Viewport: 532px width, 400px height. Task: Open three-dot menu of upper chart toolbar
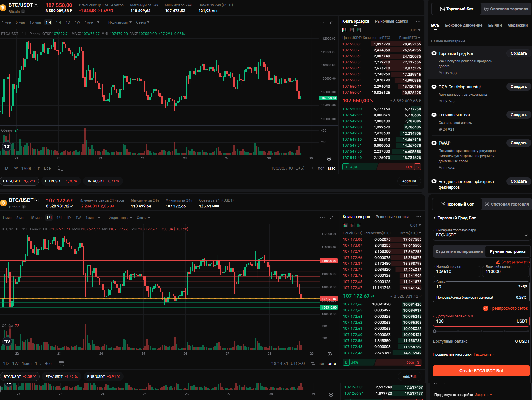coord(322,22)
